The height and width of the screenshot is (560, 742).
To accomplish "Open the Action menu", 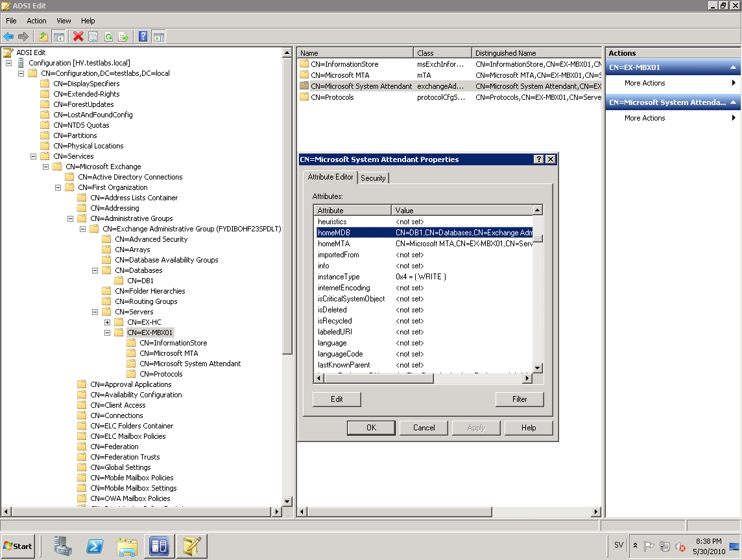I will pyautogui.click(x=36, y=21).
